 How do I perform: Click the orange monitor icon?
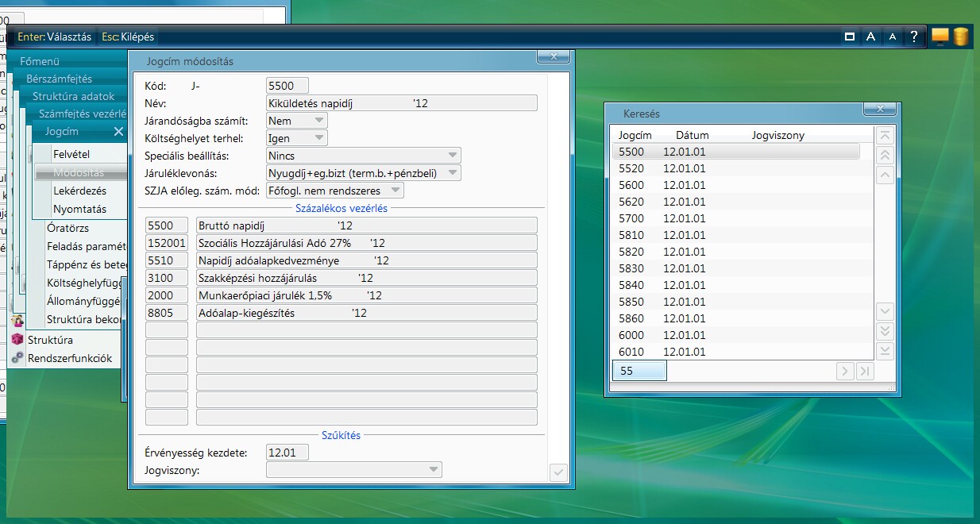(940, 37)
